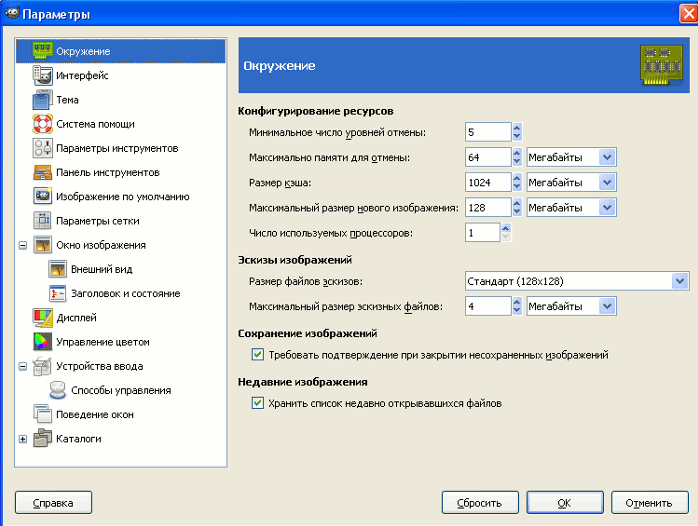Click the thumbnail file size field showing 4

click(488, 306)
